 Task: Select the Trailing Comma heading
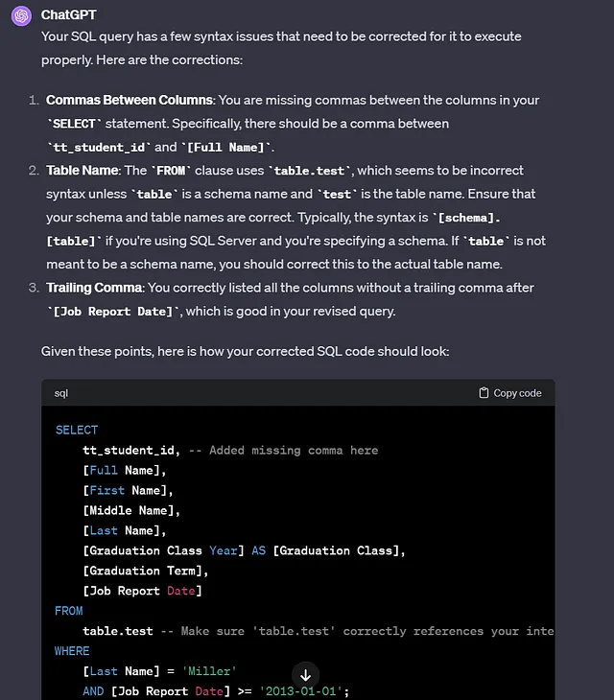[x=94, y=288]
